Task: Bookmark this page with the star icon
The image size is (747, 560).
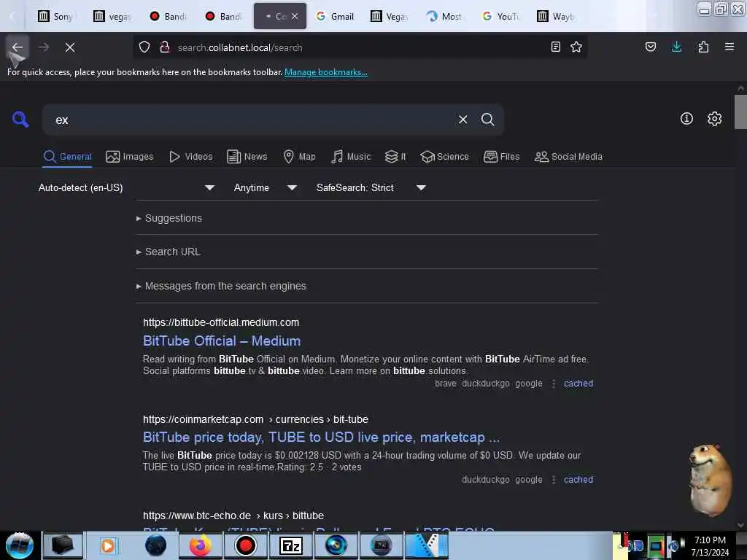Action: point(576,47)
